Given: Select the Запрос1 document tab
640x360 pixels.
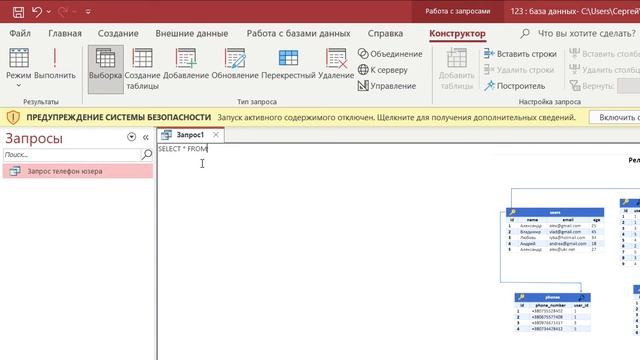Looking at the screenshot, I should (190, 135).
